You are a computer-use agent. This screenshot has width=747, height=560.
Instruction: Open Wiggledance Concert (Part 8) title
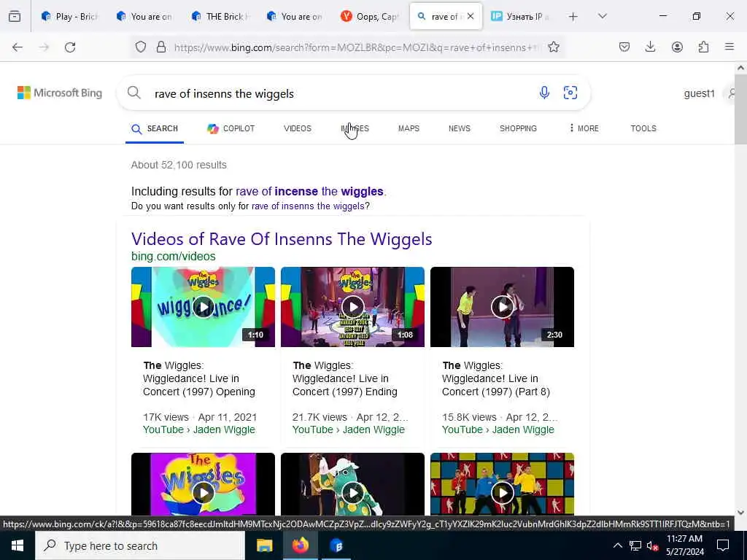point(496,378)
